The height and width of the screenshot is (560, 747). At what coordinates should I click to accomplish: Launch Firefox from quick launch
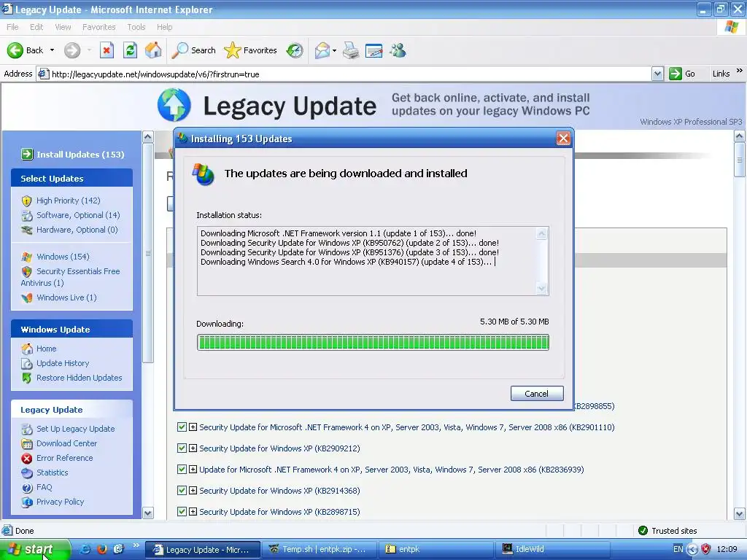pos(102,549)
